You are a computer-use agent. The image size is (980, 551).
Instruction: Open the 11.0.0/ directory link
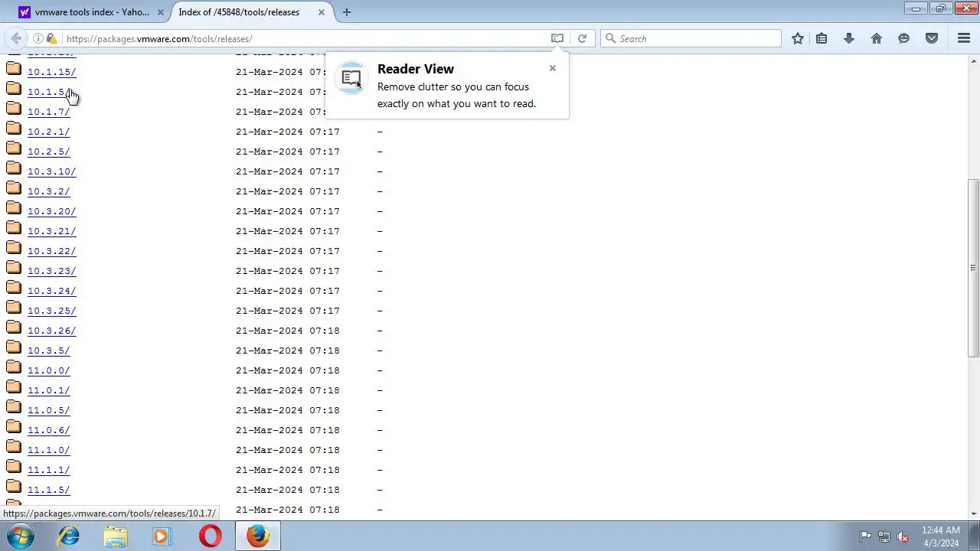click(x=48, y=370)
